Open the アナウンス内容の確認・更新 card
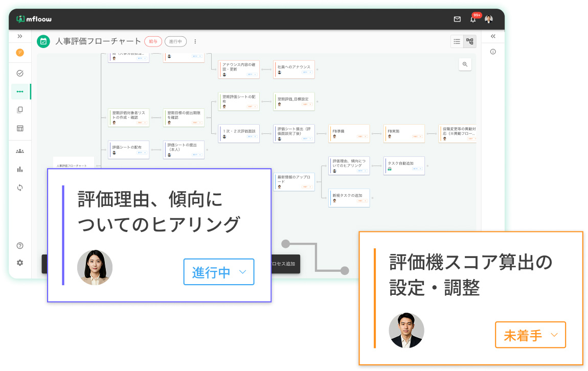 point(239,69)
